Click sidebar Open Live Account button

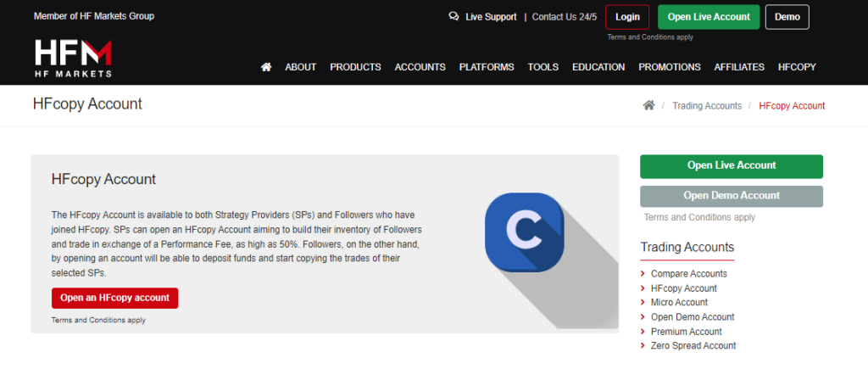(x=732, y=166)
